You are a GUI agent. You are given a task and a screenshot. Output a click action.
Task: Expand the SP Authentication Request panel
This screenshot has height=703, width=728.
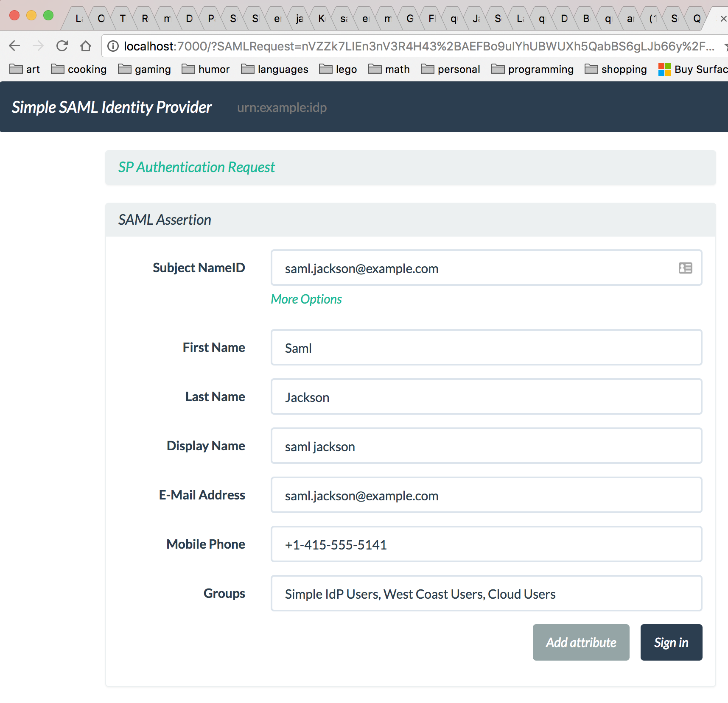(x=196, y=167)
